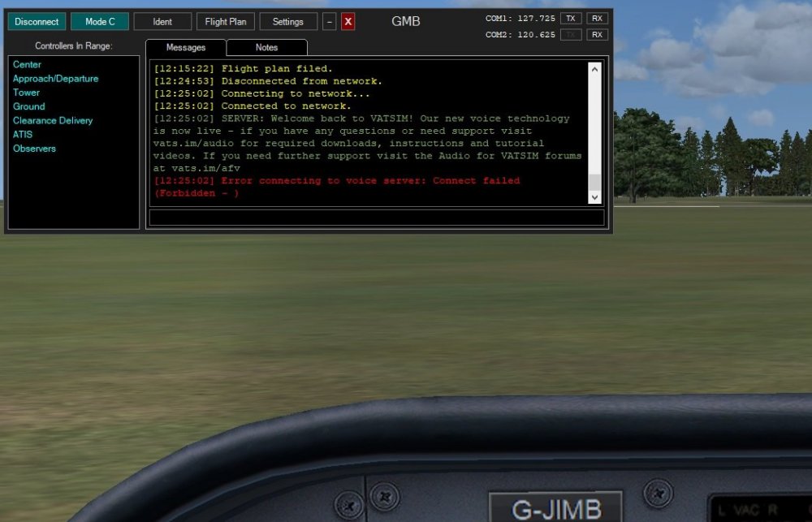Toggle COM1 RX receive

point(597,18)
